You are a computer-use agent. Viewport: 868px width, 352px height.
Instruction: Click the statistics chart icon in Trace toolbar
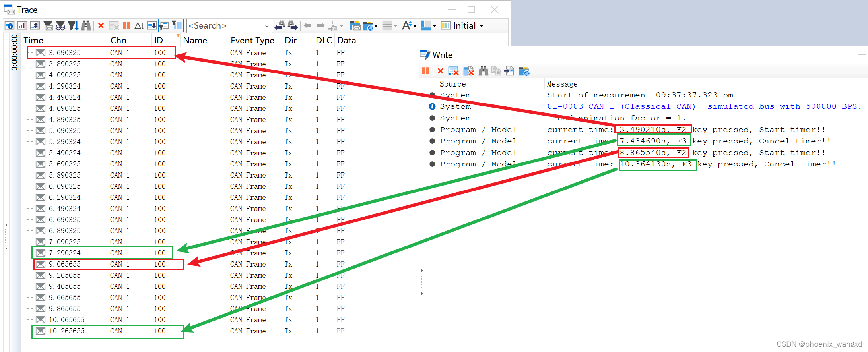(22, 26)
